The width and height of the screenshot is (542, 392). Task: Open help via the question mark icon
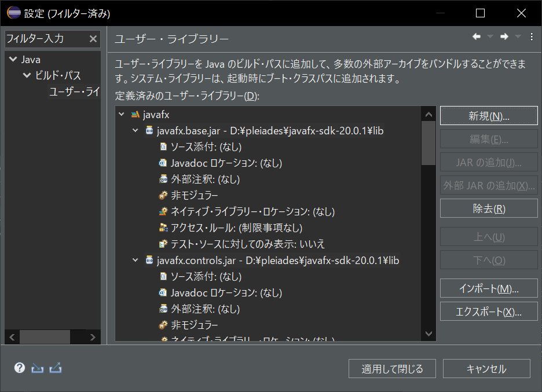pos(19,368)
